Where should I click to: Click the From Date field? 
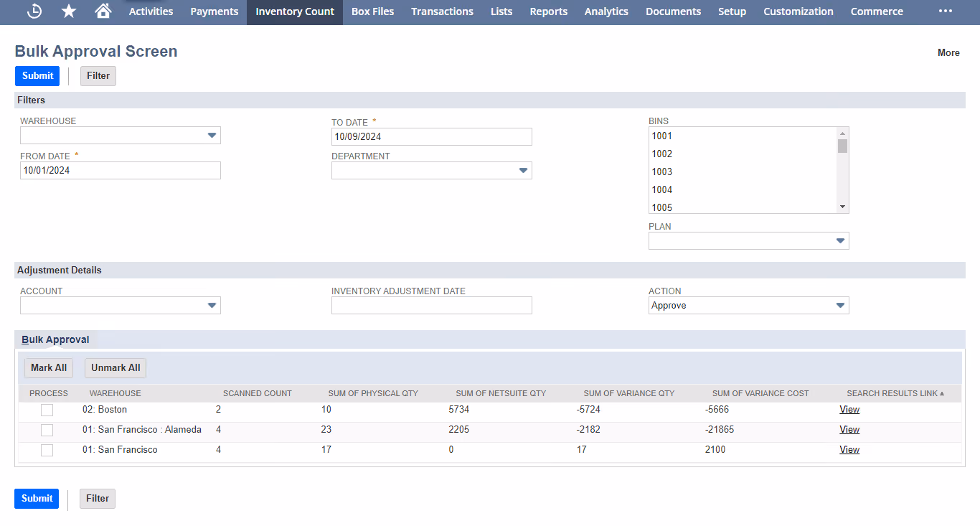click(121, 171)
